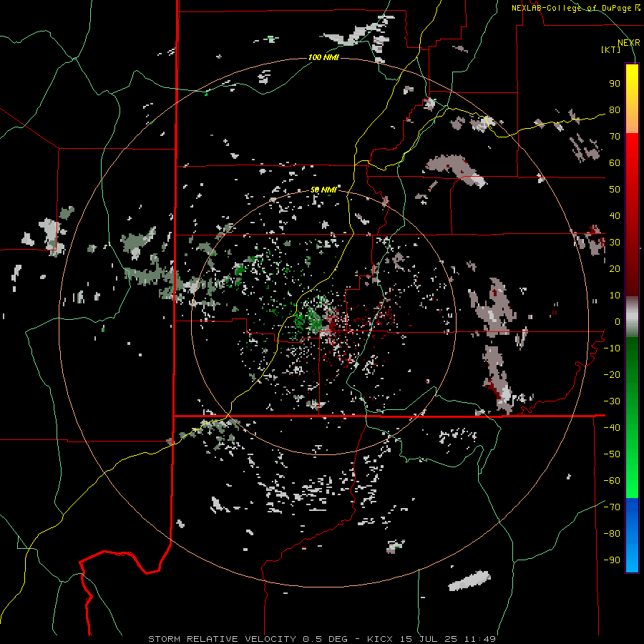
Task: Click "STORM RELATIVE VELOCITY" in the footer
Action: 222,639
